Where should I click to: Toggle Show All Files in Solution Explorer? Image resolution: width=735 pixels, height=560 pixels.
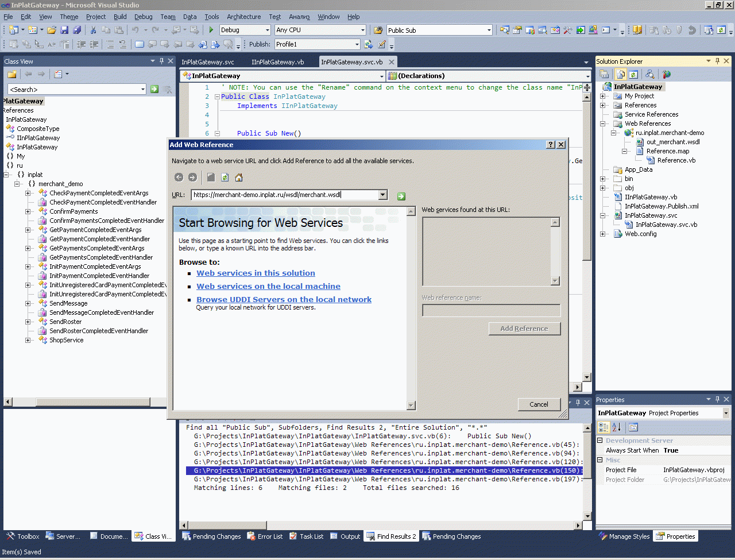620,74
